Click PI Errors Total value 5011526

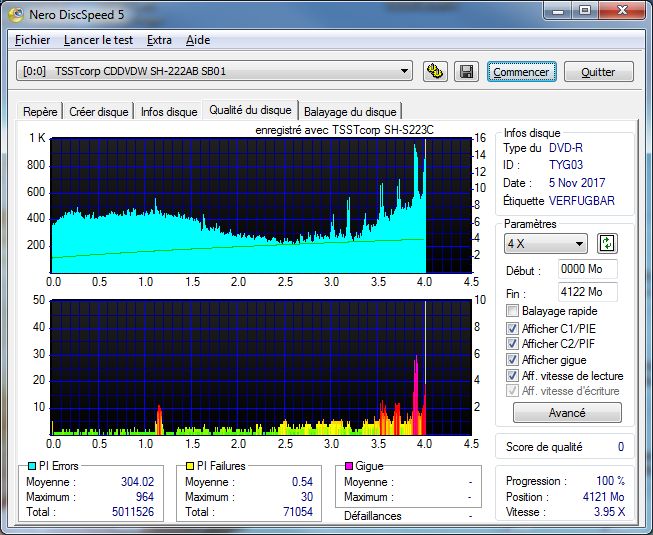[133, 512]
